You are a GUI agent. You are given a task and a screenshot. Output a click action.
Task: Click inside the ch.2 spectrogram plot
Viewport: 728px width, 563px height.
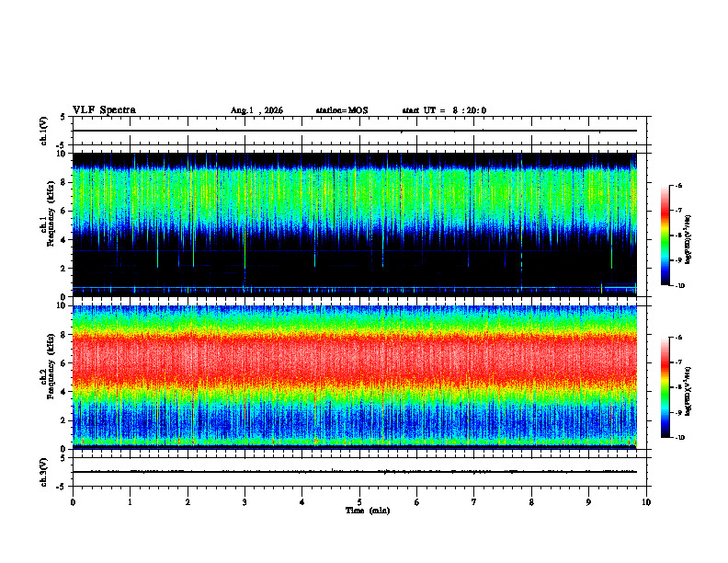[354, 377]
